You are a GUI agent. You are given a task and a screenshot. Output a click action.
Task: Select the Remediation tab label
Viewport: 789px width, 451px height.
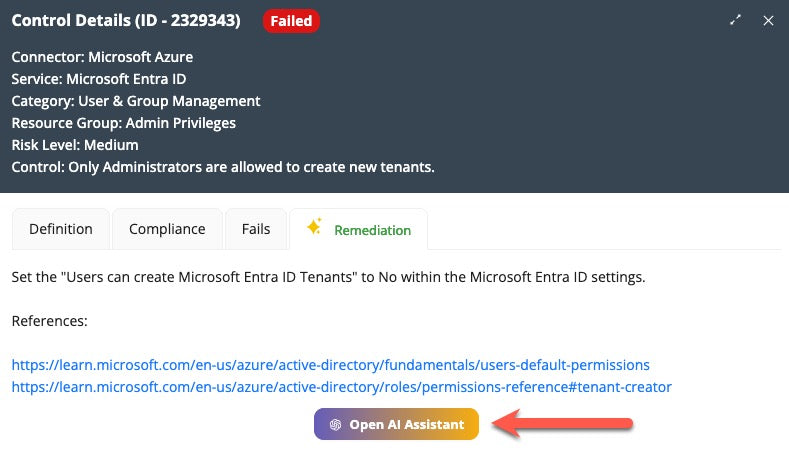[x=372, y=230]
